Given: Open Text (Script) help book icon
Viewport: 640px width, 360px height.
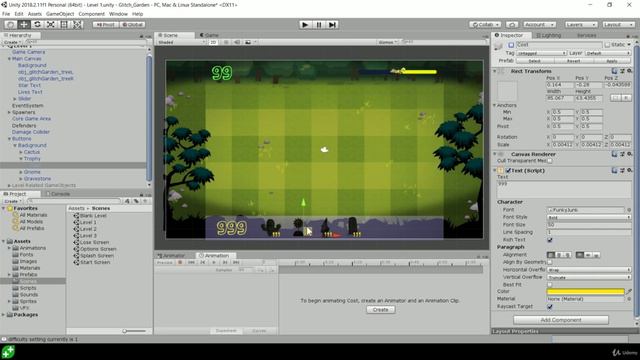Looking at the screenshot, I should coord(614,170).
